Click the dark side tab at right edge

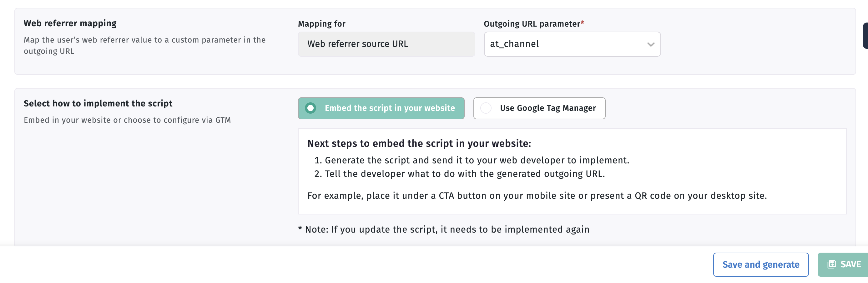(865, 36)
